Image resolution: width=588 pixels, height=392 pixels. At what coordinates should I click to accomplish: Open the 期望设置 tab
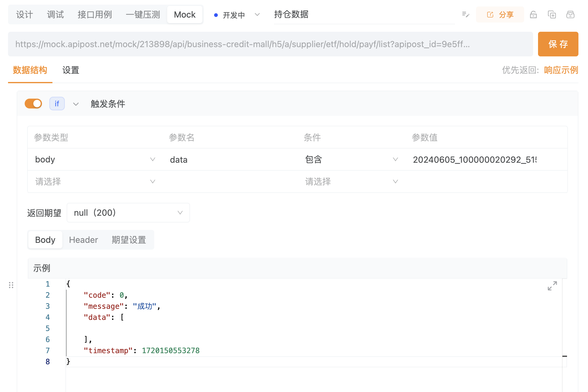click(x=129, y=240)
